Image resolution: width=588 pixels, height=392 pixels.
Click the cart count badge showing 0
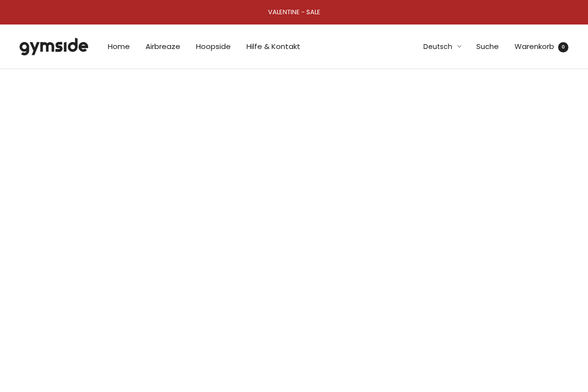point(563,47)
